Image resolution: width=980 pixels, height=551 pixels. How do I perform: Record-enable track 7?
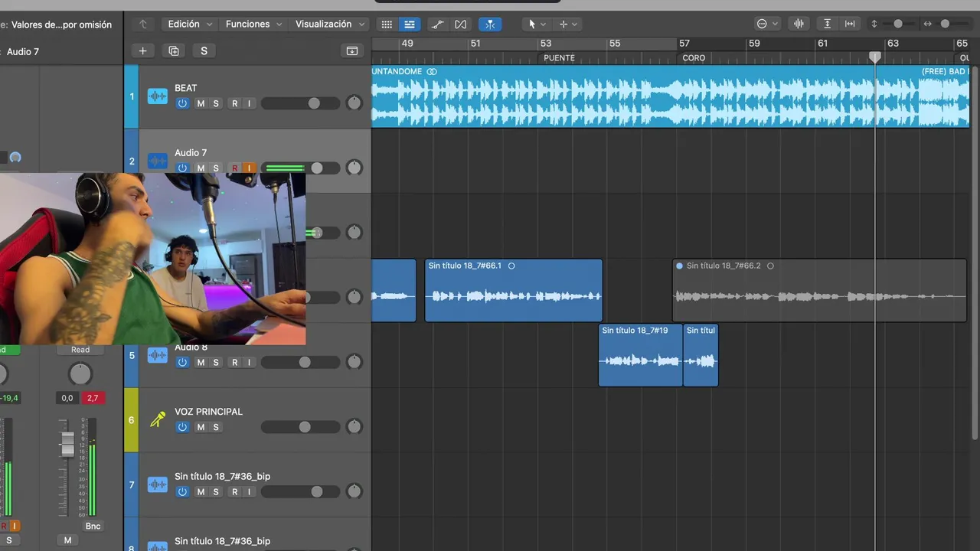(234, 491)
